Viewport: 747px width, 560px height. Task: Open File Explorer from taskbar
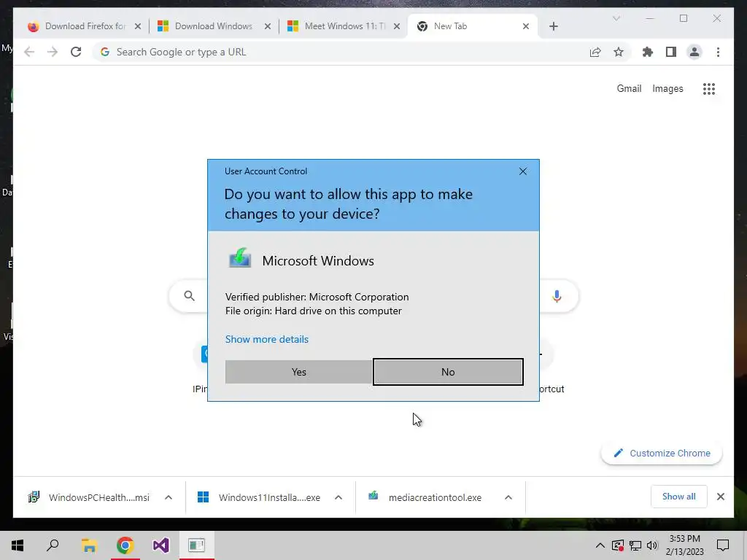click(89, 545)
